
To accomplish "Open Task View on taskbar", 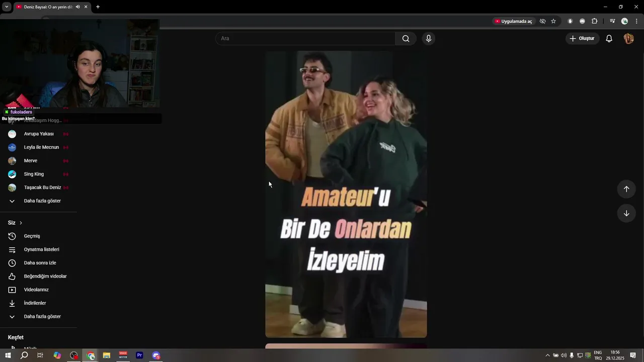I will click(x=40, y=355).
